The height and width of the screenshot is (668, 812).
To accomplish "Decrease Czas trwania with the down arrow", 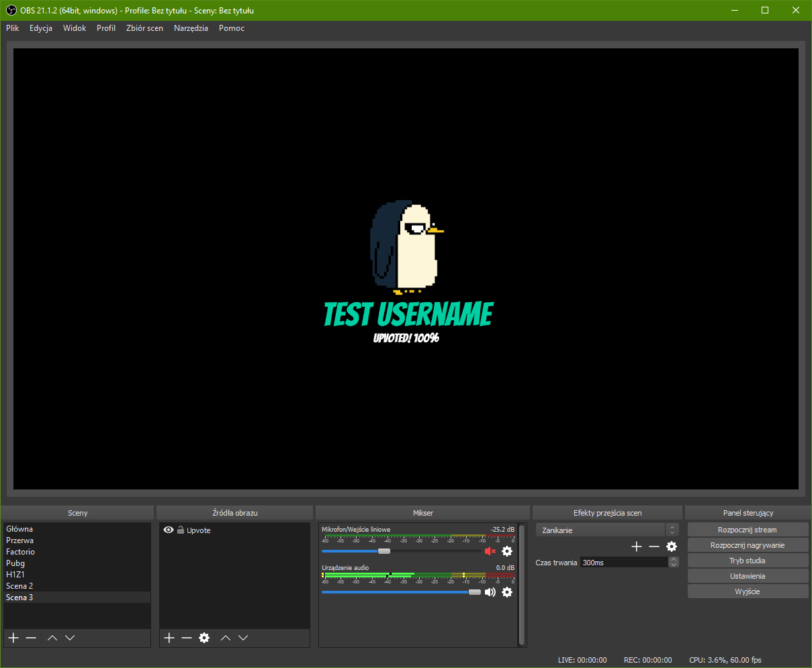I will click(674, 565).
